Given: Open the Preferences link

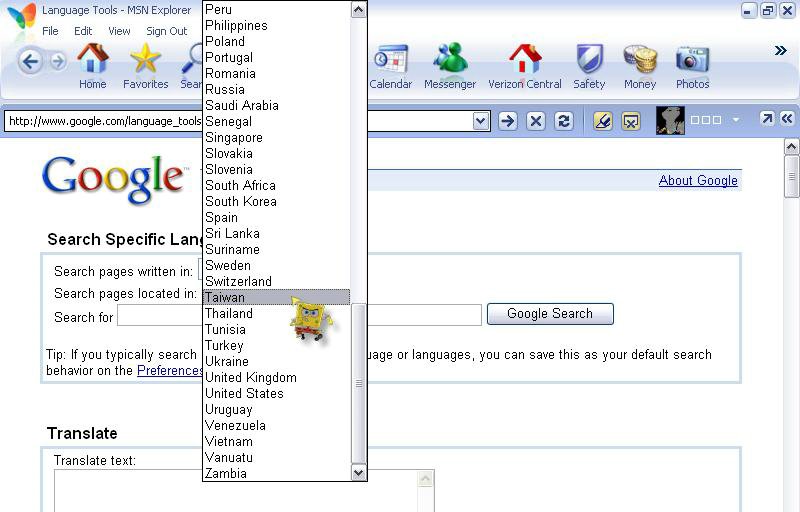Looking at the screenshot, I should coord(170,370).
